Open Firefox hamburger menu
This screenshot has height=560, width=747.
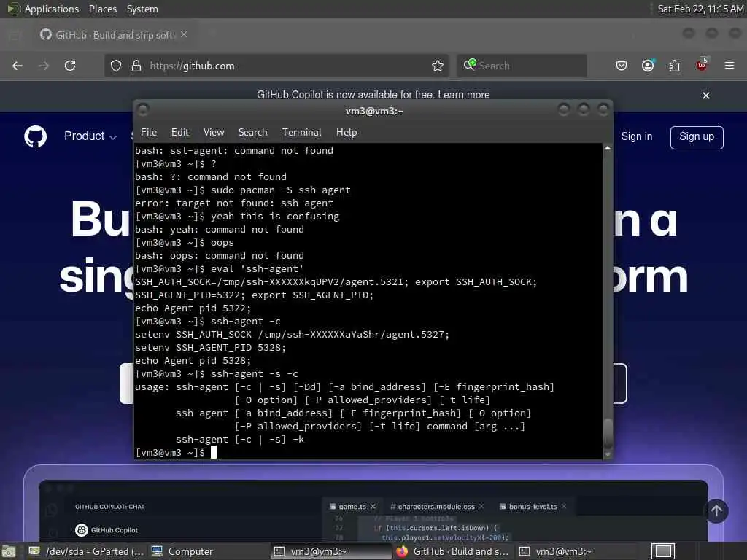(x=729, y=66)
